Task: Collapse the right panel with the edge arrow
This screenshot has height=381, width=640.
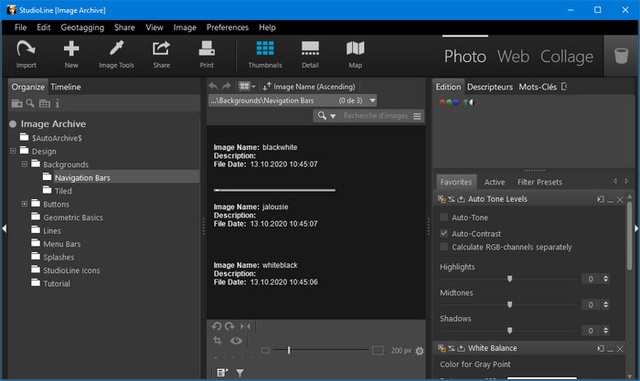Action: (636, 228)
